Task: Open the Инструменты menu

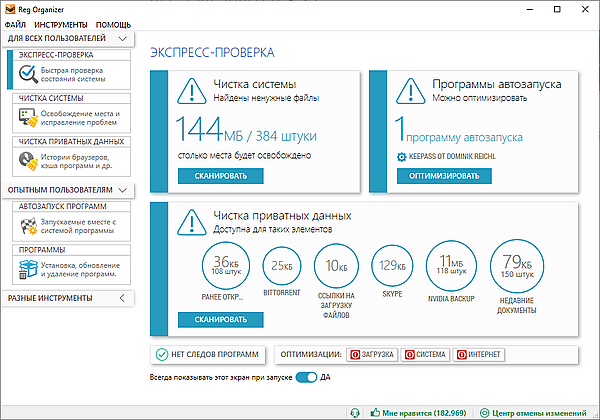Action: 58,23
